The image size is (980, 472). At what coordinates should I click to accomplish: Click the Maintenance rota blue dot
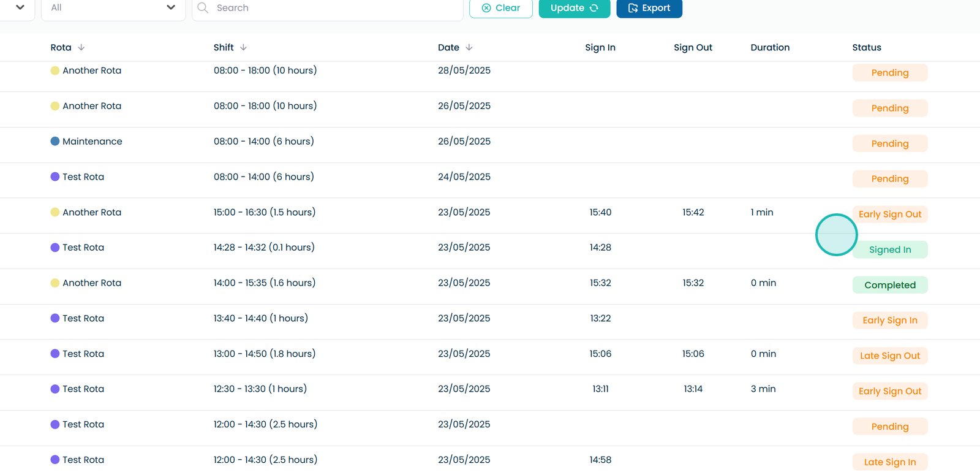pyautogui.click(x=55, y=142)
